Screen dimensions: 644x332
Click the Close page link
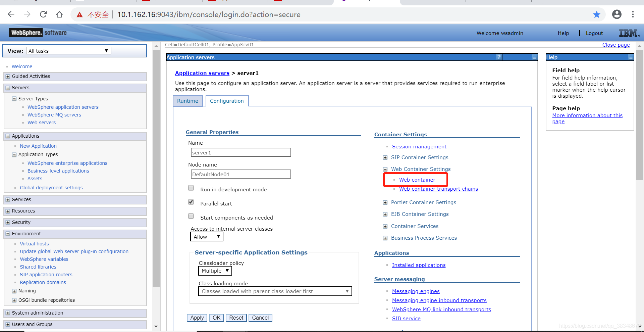tap(616, 45)
